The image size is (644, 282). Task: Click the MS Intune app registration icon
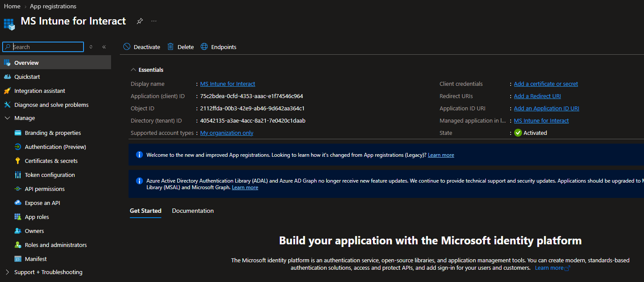click(x=9, y=24)
